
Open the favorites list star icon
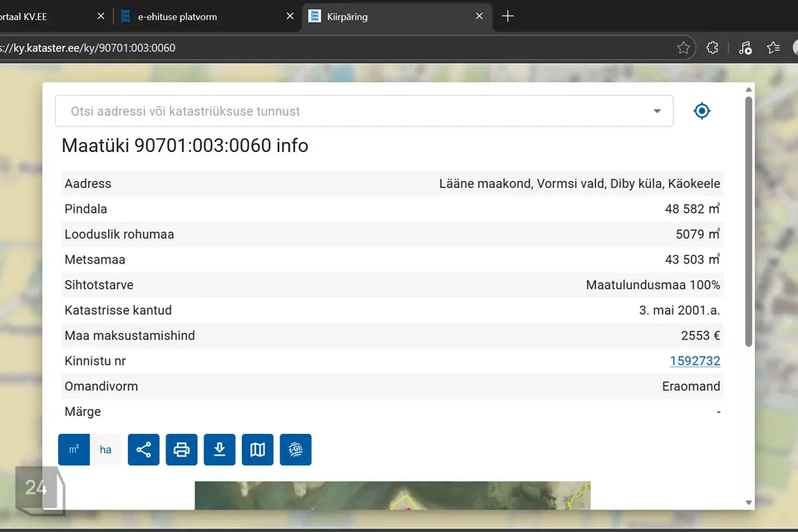(x=774, y=48)
